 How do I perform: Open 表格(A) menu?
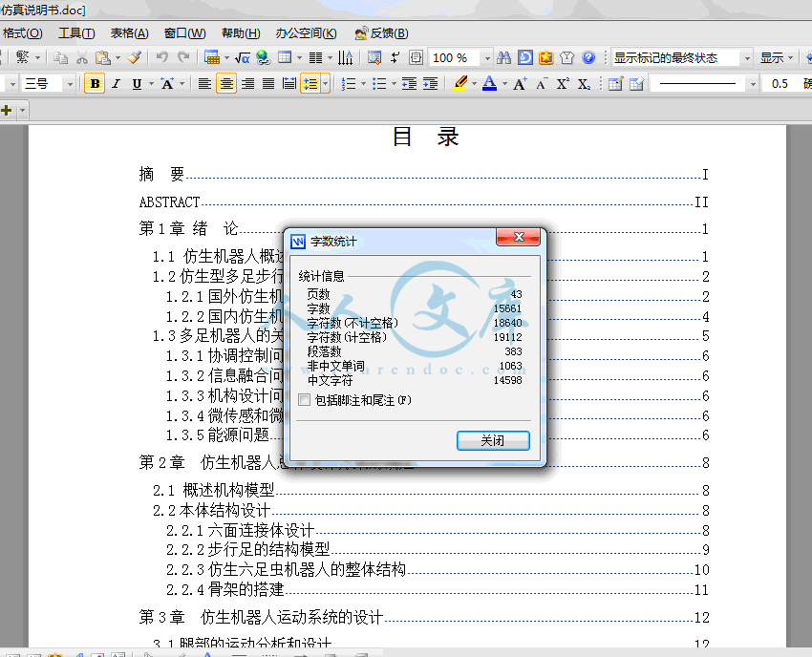pyautogui.click(x=130, y=33)
